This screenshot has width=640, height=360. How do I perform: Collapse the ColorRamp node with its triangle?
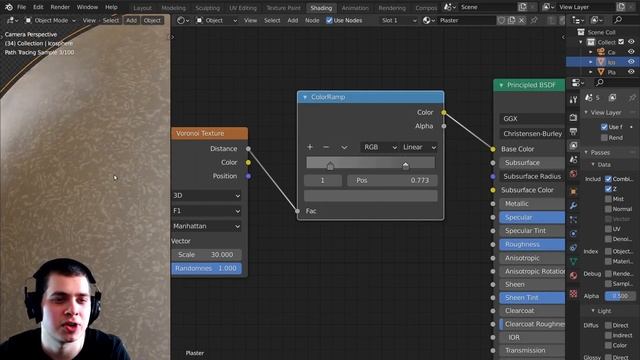(304, 97)
